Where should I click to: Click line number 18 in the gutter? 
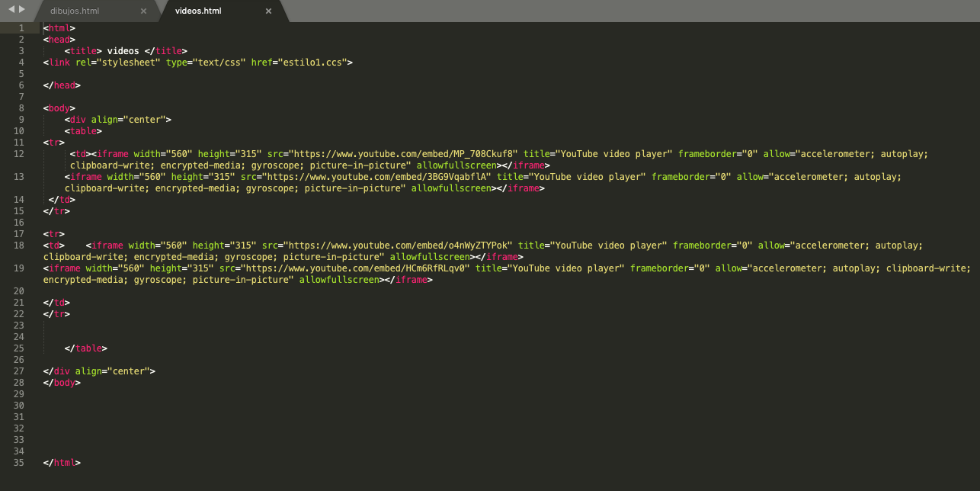click(x=19, y=245)
